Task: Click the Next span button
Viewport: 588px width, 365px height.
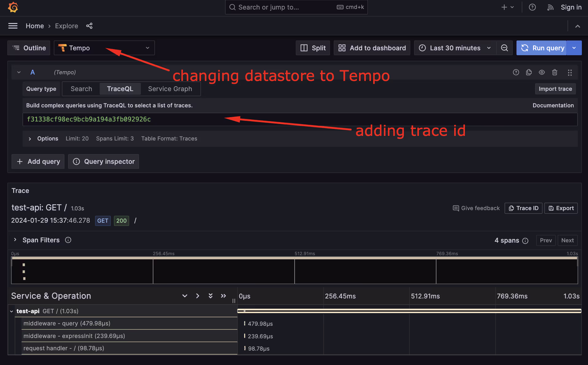Action: click(x=567, y=240)
